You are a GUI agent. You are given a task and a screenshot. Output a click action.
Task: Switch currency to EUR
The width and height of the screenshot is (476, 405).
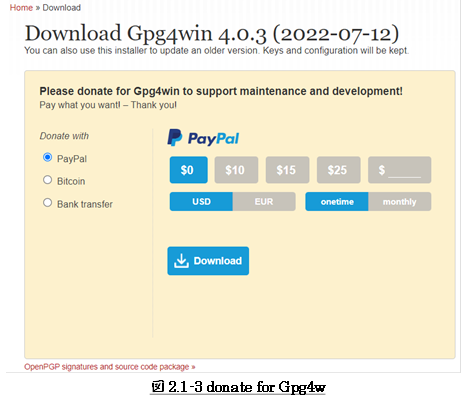point(264,201)
